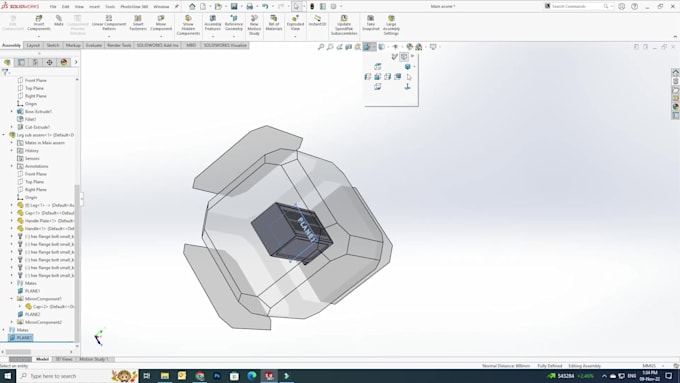Open Large Assembly Settings
This screenshot has height=383, width=680.
[x=391, y=25]
